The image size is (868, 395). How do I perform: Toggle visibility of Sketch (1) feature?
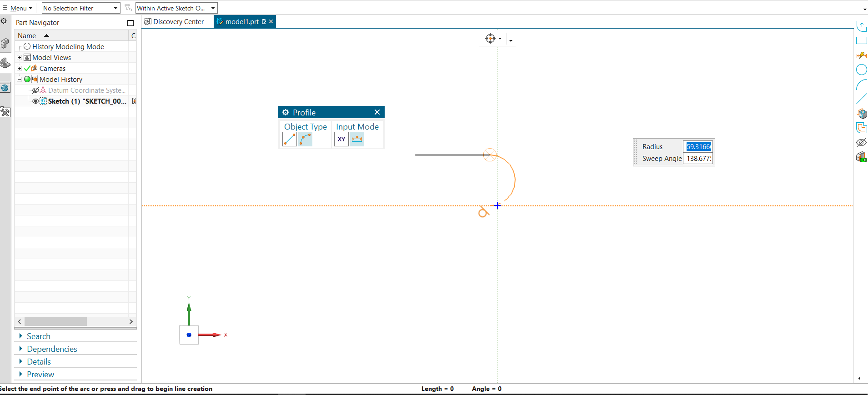35,101
